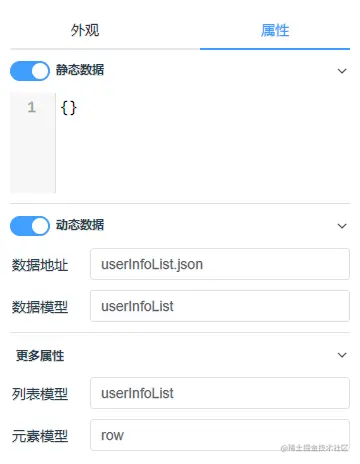Click the 数据地址 field label
The height and width of the screenshot is (464, 360).
[x=40, y=265]
